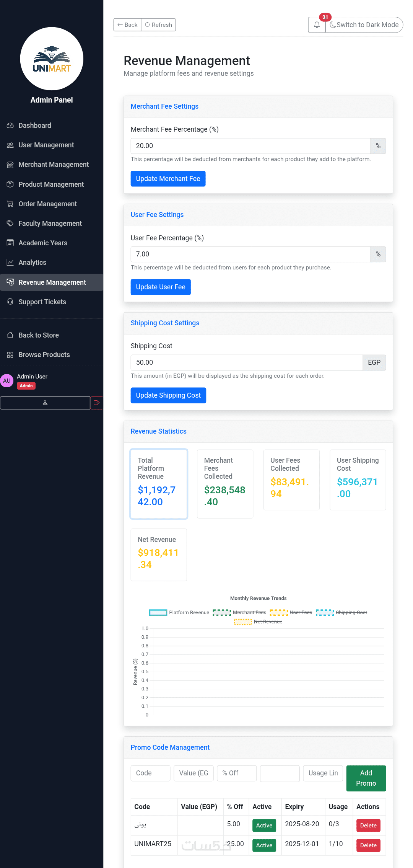Click Active badge in 2025-08-20 row

[x=264, y=826]
